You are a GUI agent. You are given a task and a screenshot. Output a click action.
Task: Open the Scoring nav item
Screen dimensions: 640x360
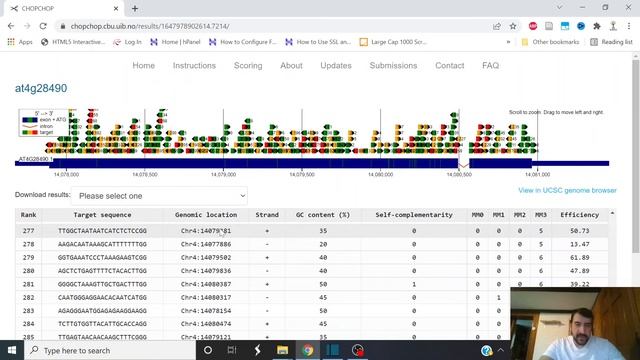click(x=248, y=65)
